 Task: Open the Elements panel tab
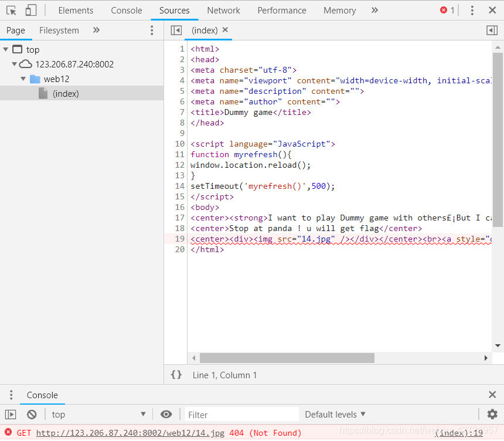click(76, 11)
